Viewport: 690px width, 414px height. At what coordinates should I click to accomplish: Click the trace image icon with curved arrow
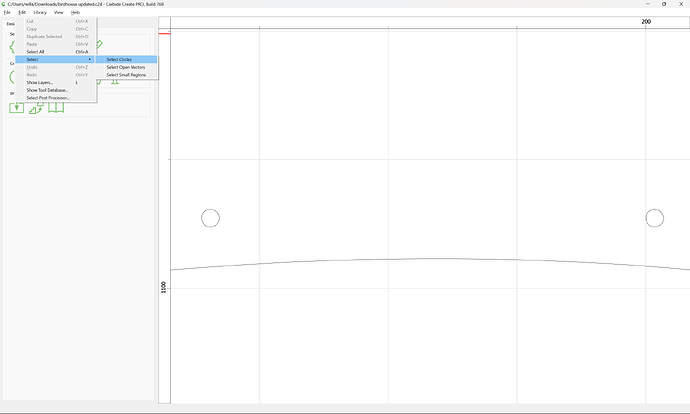tap(36, 108)
